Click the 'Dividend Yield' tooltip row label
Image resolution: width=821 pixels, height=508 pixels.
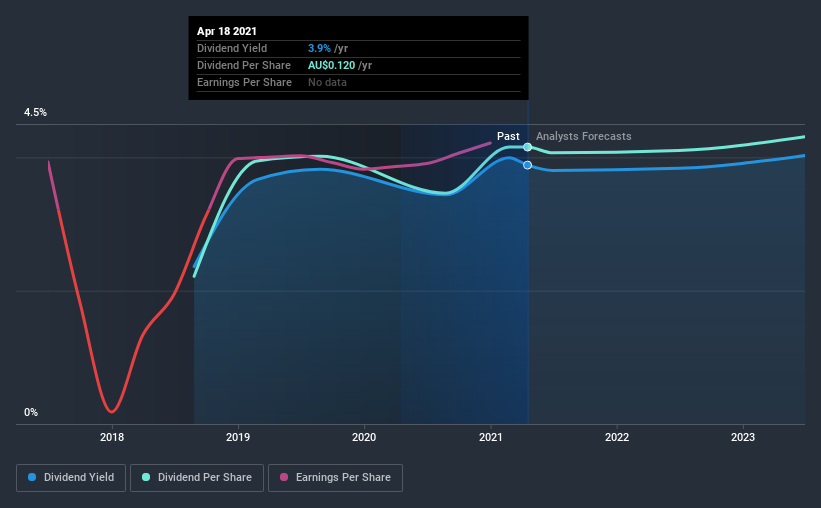[232, 48]
